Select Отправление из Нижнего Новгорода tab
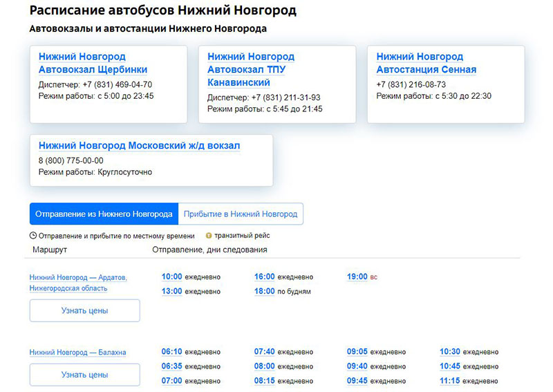 104,214
